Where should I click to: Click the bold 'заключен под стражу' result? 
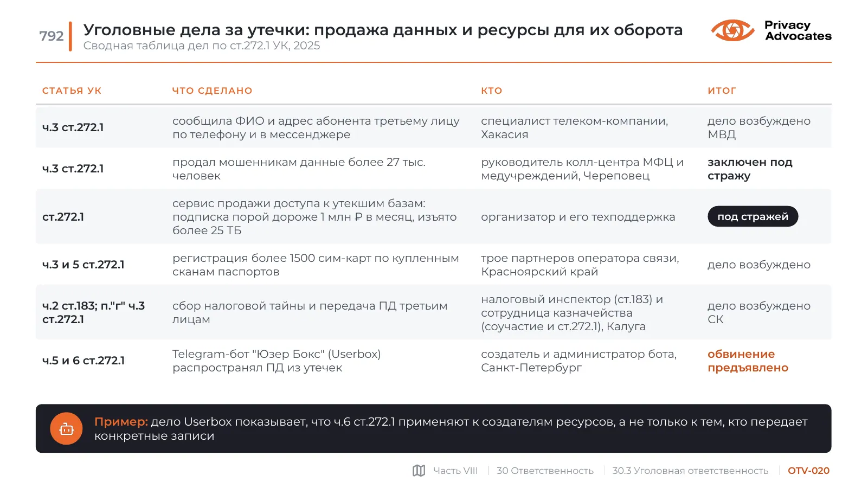click(750, 169)
